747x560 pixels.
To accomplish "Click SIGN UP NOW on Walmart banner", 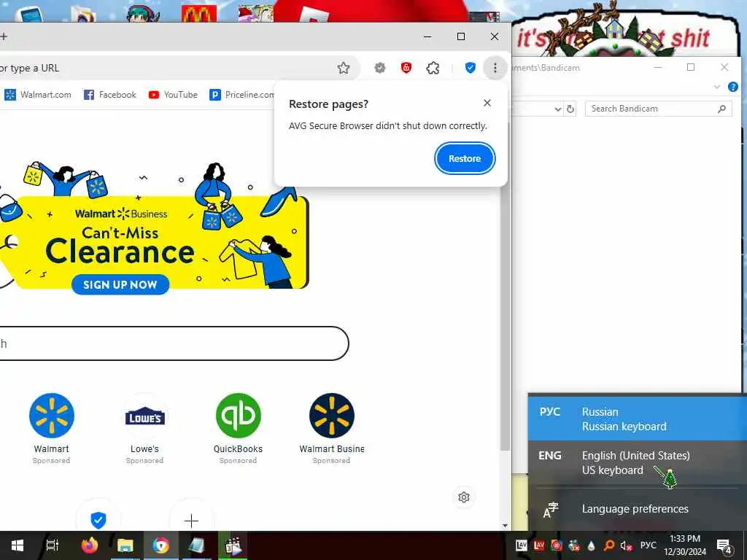I will coord(120,285).
